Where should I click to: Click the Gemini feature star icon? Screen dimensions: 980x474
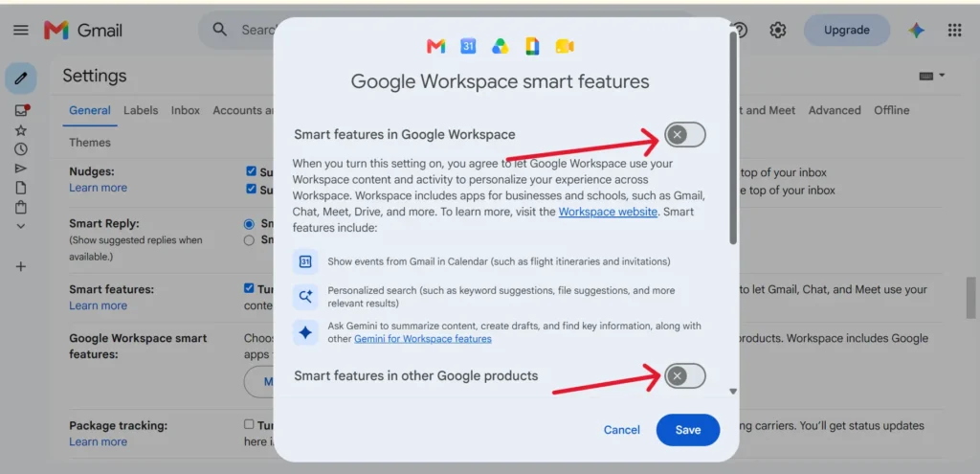pyautogui.click(x=305, y=332)
